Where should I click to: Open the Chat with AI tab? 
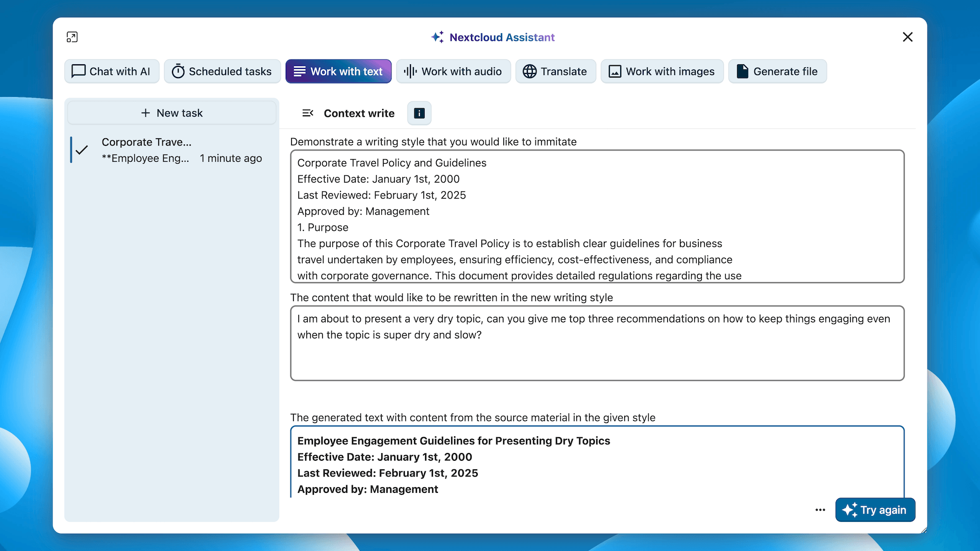coord(112,71)
